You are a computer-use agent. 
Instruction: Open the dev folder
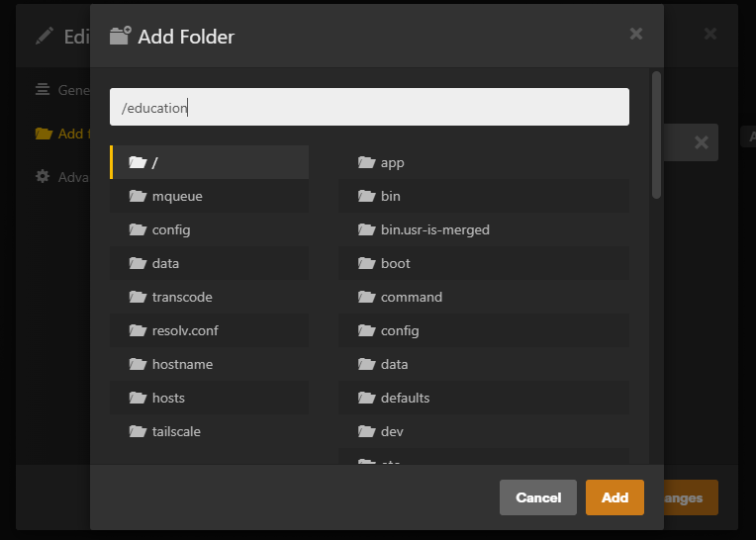(x=484, y=431)
